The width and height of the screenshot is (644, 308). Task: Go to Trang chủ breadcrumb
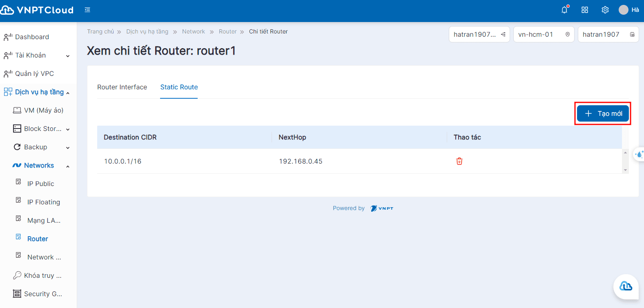click(x=100, y=31)
